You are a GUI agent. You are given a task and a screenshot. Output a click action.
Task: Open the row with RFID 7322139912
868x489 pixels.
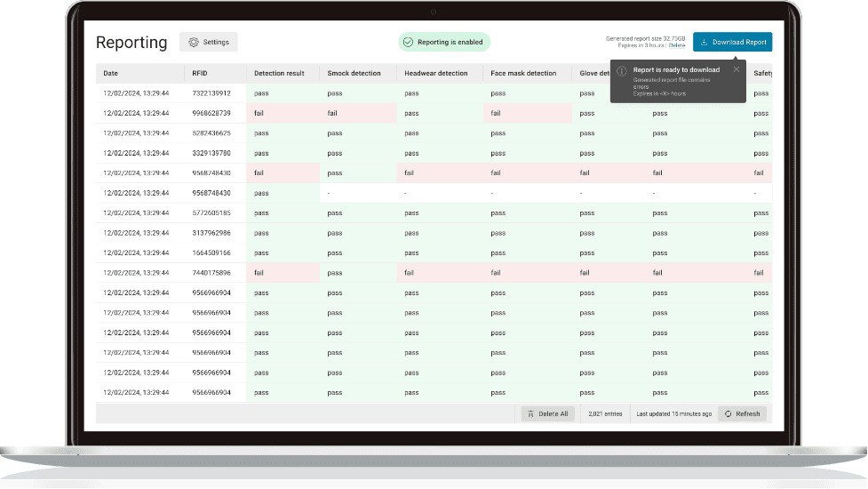211,93
